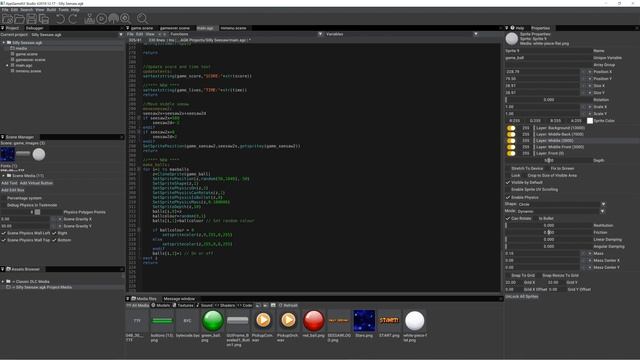
Task: Click the Compile toolbar icon
Action: [x=89, y=18]
